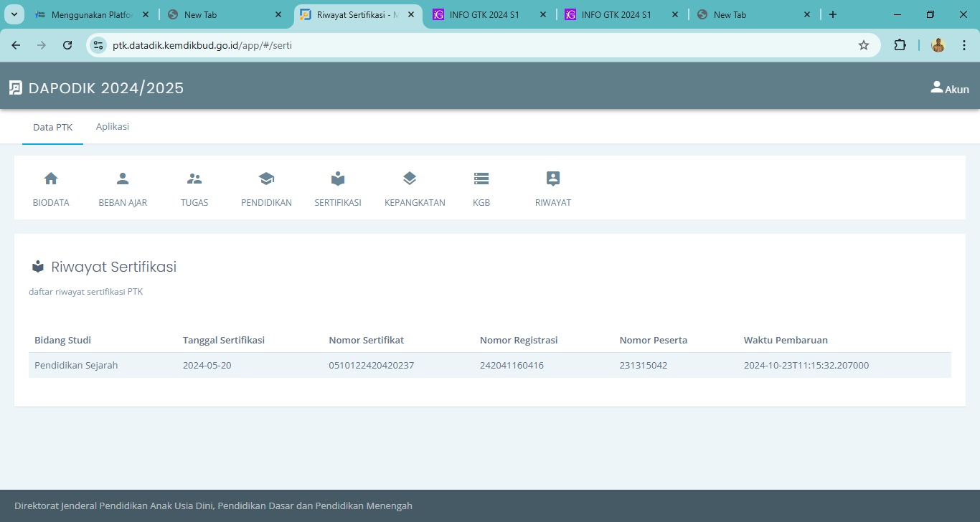The image size is (980, 522).
Task: Select the Sertifikasi icon
Action: (x=338, y=179)
